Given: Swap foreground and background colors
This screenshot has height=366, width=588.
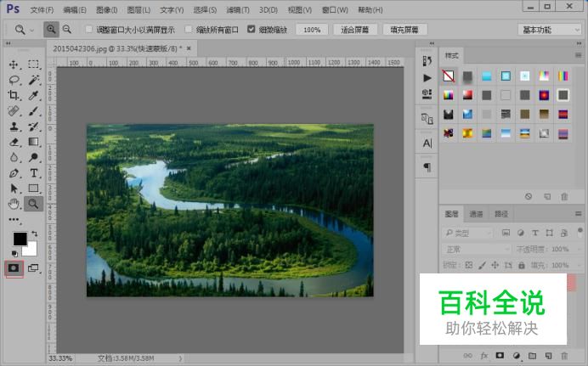Looking at the screenshot, I should coord(35,234).
